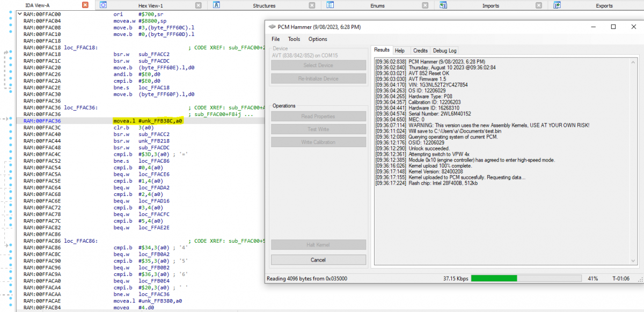This screenshot has width=644, height=312.
Task: Click the Test Write button
Action: [318, 129]
